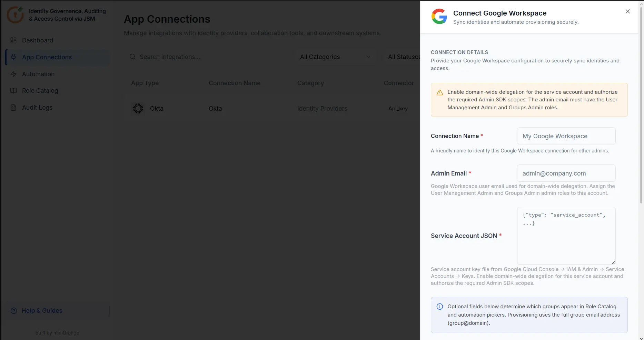644x340 pixels.
Task: Click the Google logo in the panel header
Action: [x=439, y=17]
